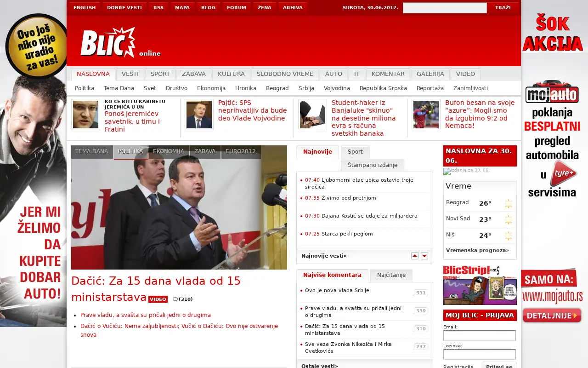Viewport: 588px width, 368px height.
Task: Open 07:25 Starca pekli peglom story
Action: (x=339, y=234)
